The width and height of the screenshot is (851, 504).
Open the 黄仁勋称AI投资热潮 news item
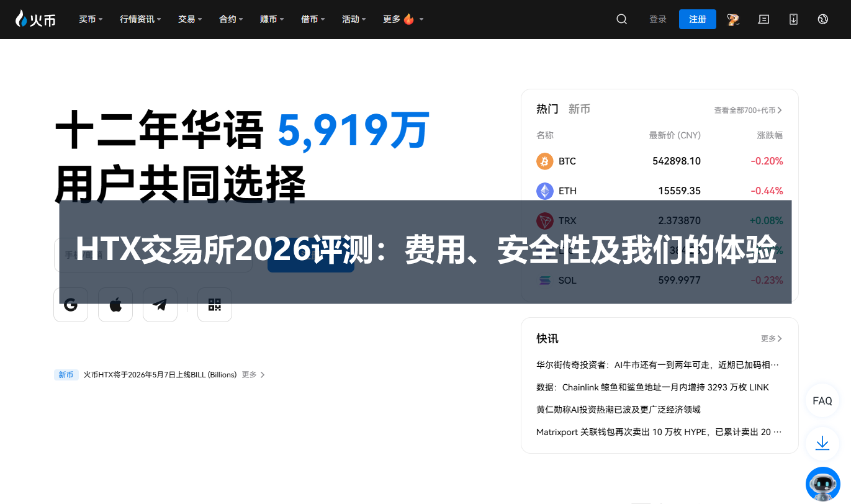tap(618, 410)
